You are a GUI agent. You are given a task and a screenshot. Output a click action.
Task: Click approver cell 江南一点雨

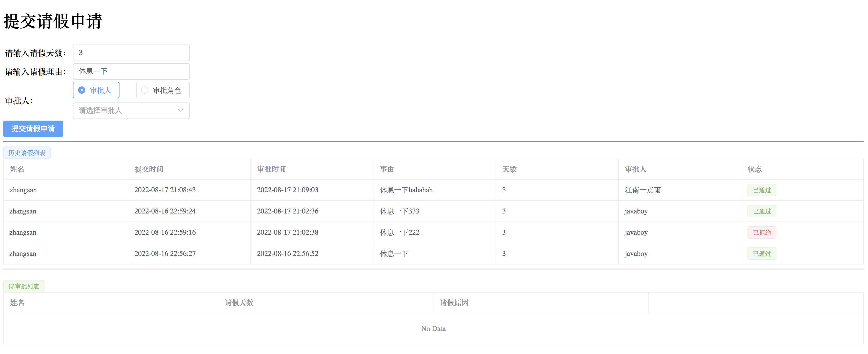pos(642,190)
